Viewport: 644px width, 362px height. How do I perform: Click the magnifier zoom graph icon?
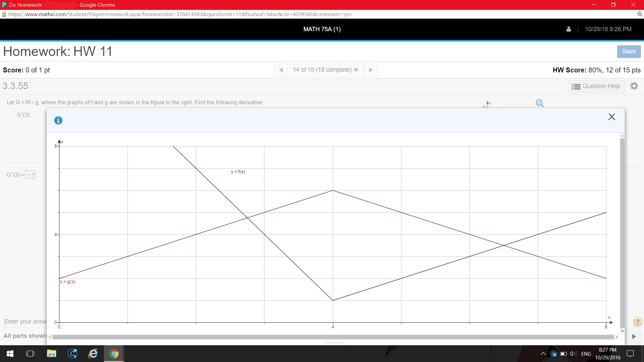[539, 103]
